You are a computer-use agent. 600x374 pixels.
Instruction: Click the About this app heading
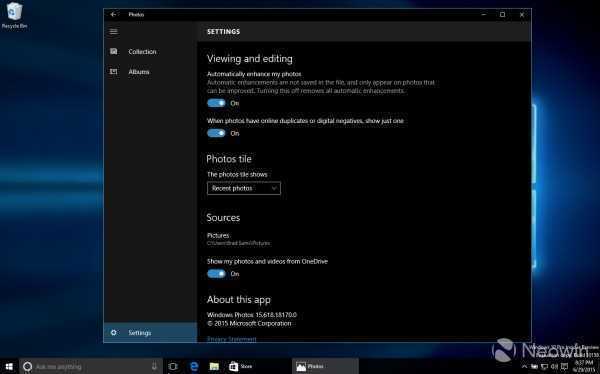239,300
